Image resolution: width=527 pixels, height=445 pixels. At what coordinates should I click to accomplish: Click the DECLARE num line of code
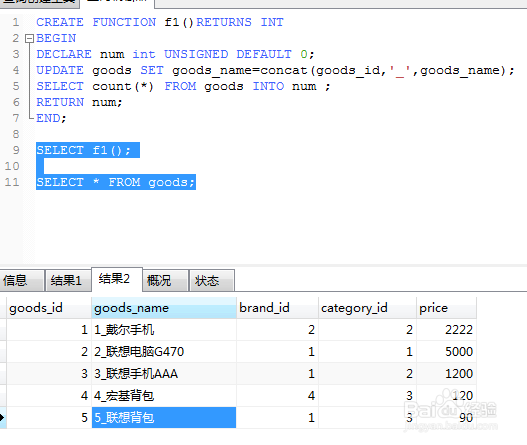coord(175,54)
